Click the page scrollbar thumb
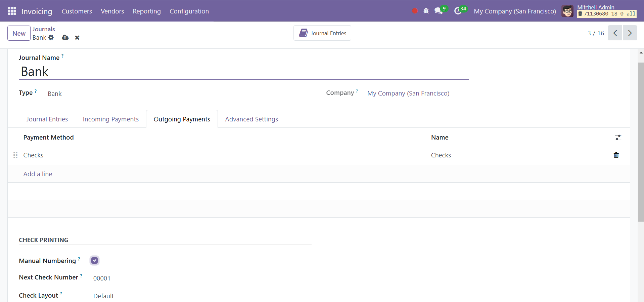The width and height of the screenshot is (644, 302). pyautogui.click(x=641, y=142)
